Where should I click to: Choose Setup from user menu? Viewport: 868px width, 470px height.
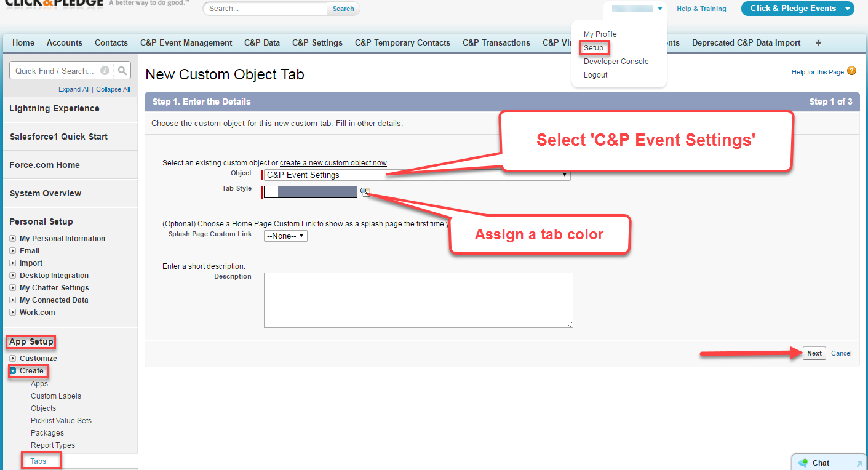(x=594, y=47)
